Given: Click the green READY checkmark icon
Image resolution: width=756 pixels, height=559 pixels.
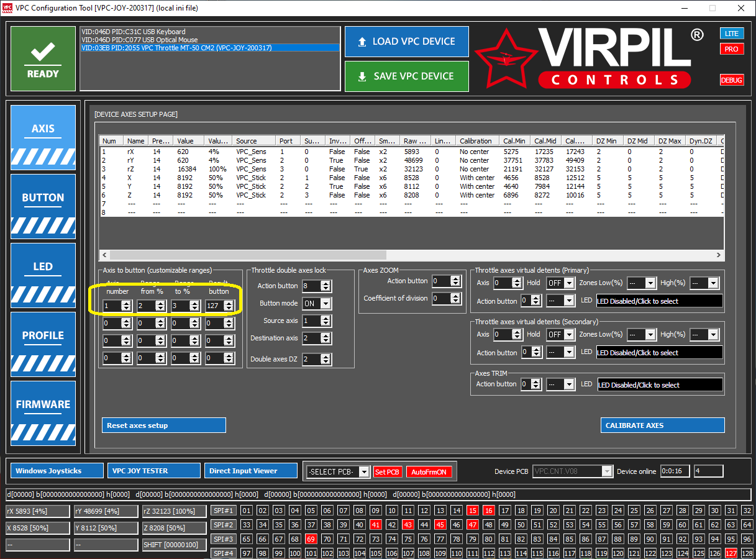Looking at the screenshot, I should pos(43,52).
